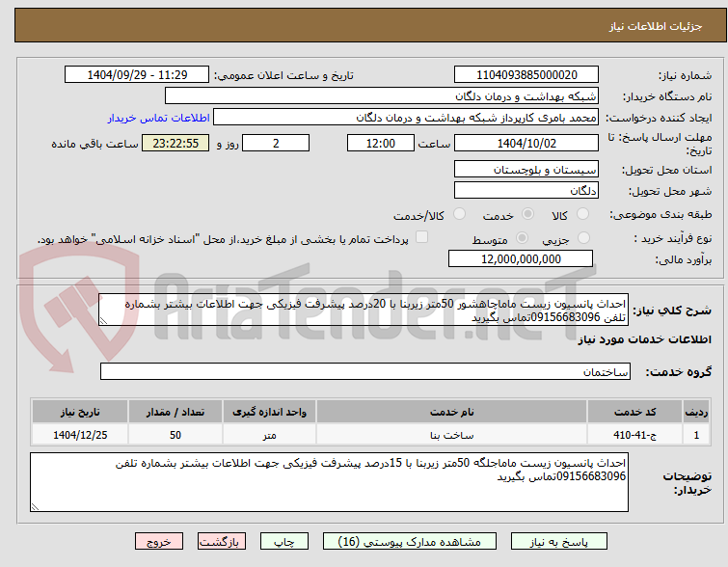Viewport: 728px width, 567px height.
Task: Click the buyer name field شبکه بهداشت و درمان دلگان
Action: click(x=382, y=96)
